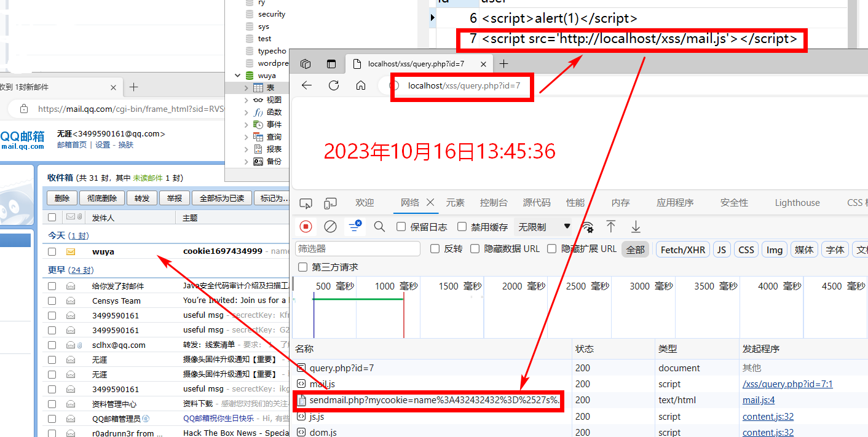Open a new tab in the QQ mail browser

click(x=133, y=87)
